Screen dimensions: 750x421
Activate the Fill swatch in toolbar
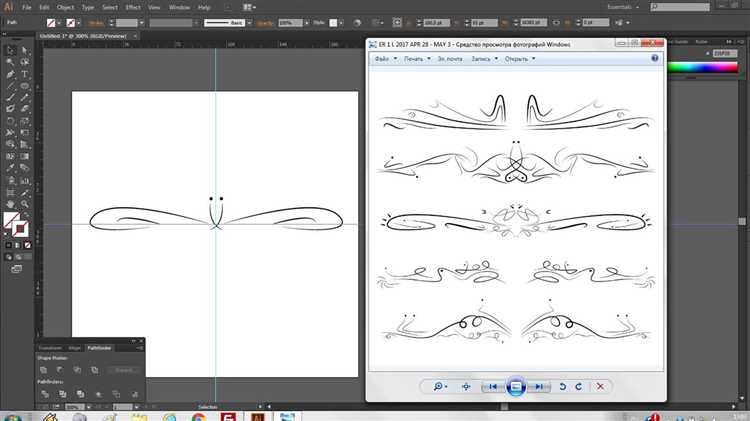11,220
